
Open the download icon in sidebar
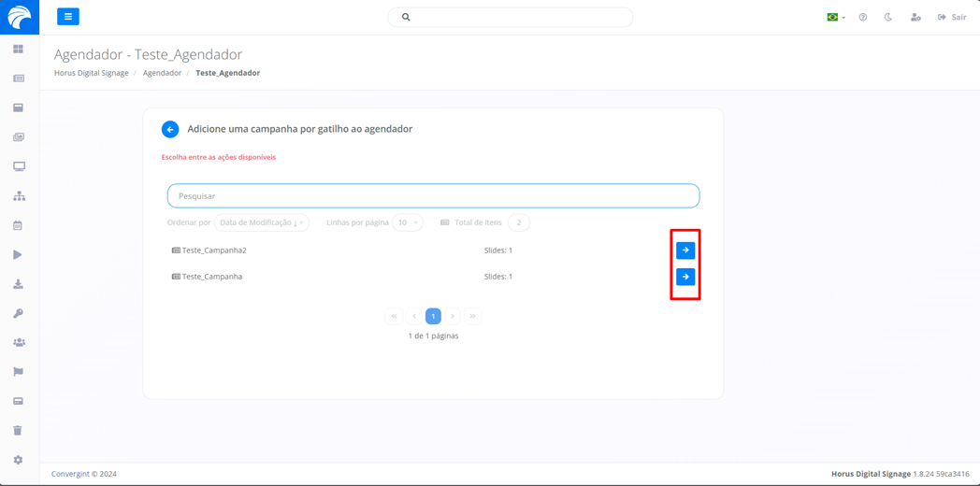pyautogui.click(x=18, y=284)
